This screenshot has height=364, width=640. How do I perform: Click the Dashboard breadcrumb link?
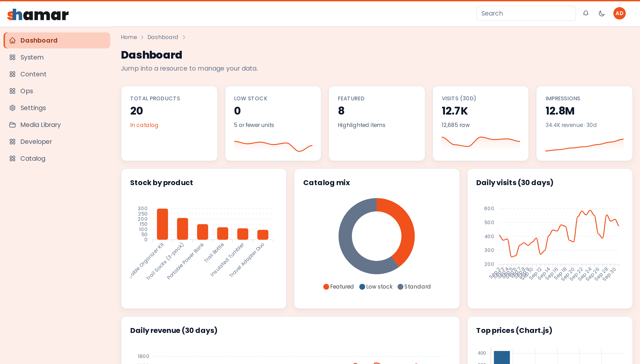(163, 37)
